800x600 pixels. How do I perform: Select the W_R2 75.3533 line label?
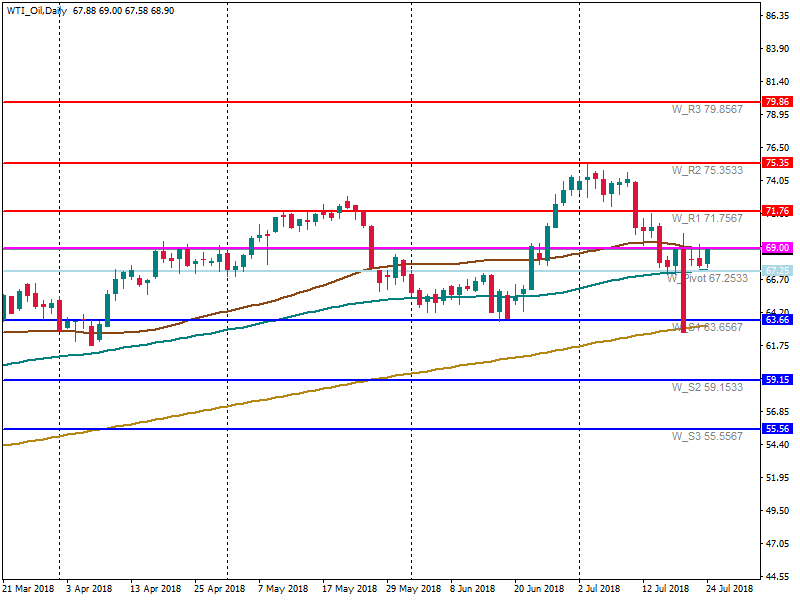[x=706, y=171]
